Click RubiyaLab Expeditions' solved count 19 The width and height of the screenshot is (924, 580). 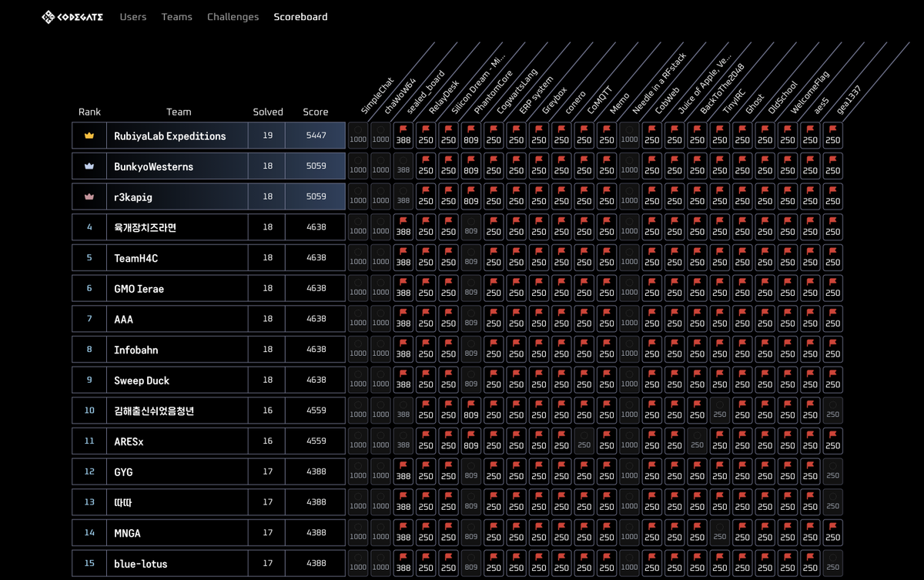(x=267, y=136)
